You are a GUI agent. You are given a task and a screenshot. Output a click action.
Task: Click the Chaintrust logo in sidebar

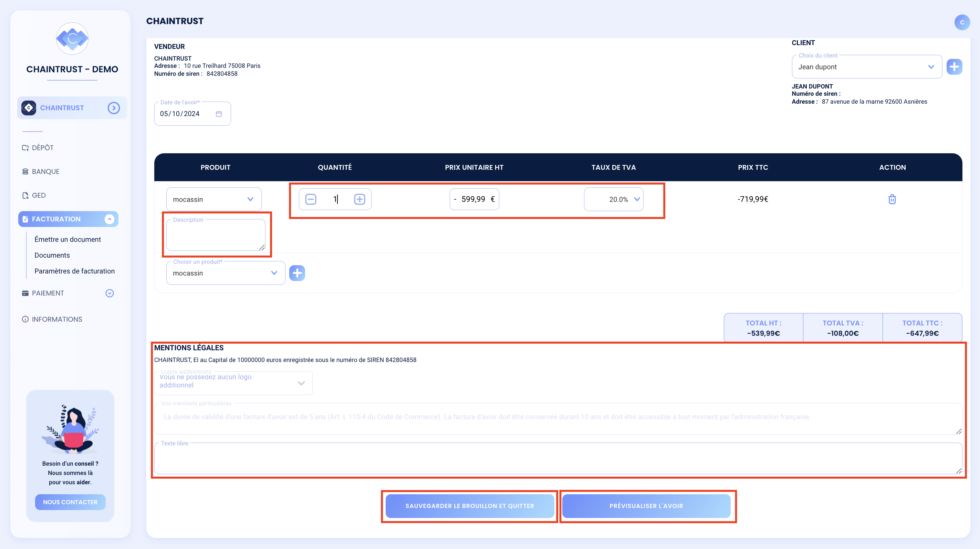[x=72, y=39]
